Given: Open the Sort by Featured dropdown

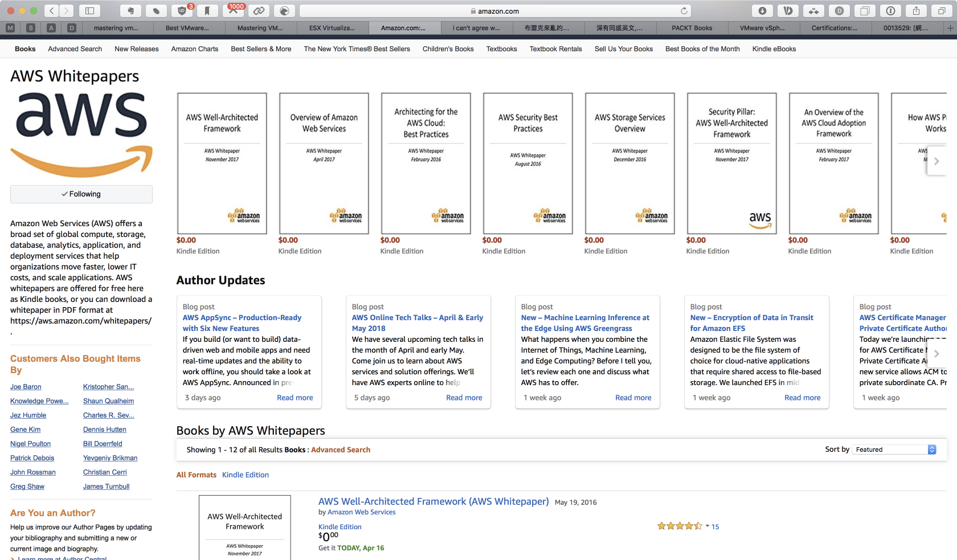Looking at the screenshot, I should coord(894,449).
